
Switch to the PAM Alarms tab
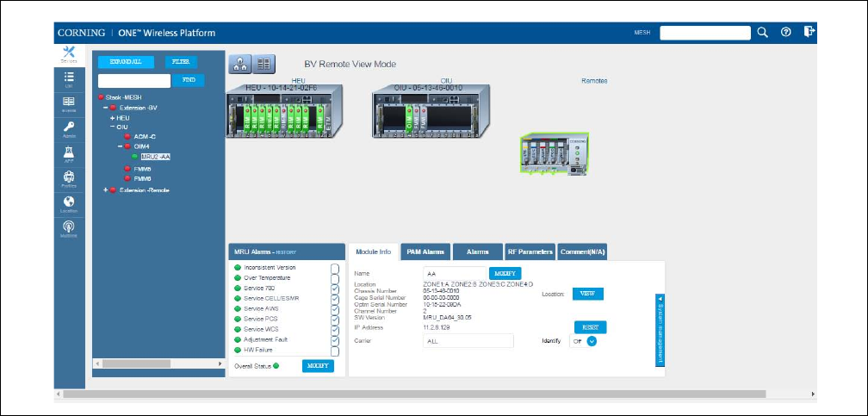point(425,252)
